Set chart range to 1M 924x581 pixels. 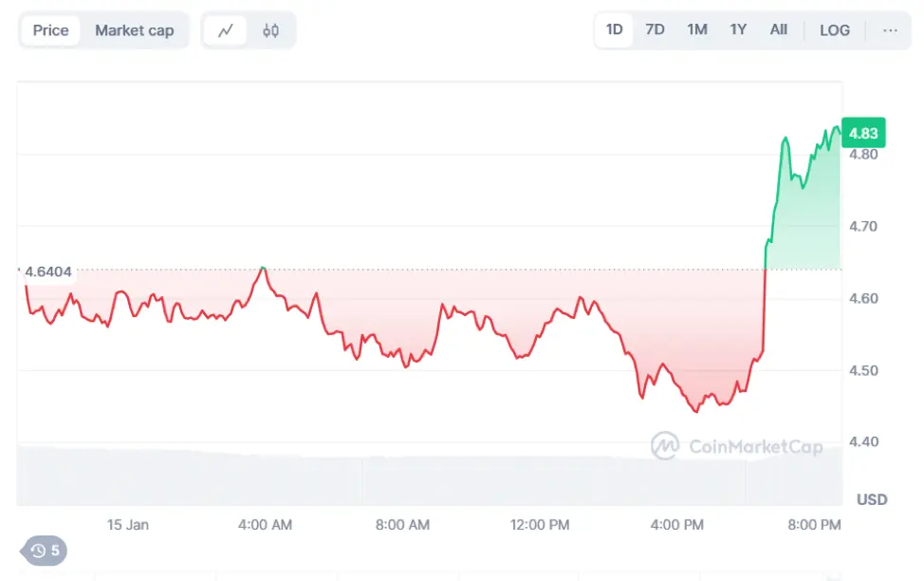tap(697, 30)
